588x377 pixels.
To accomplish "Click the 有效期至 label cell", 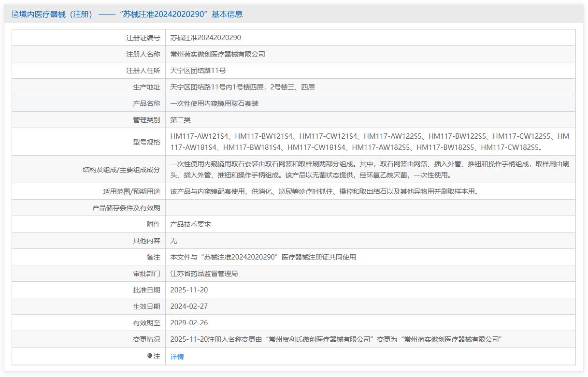I will pyautogui.click(x=89, y=323).
